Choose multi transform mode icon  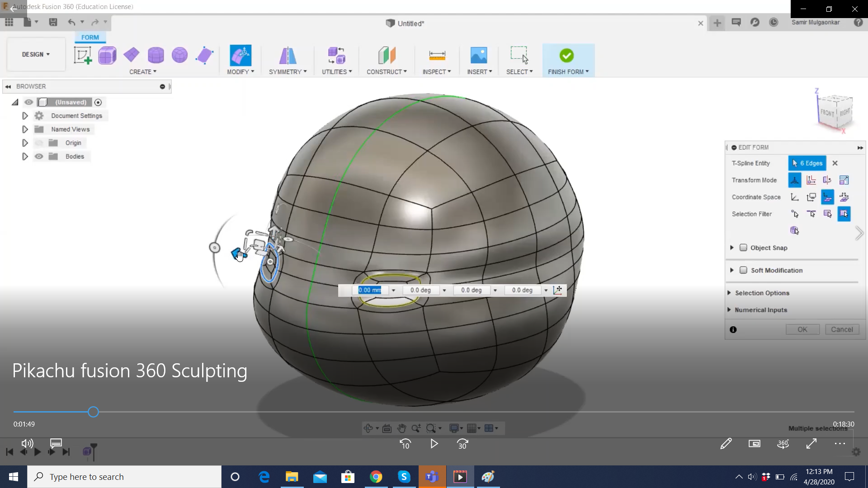(x=795, y=180)
